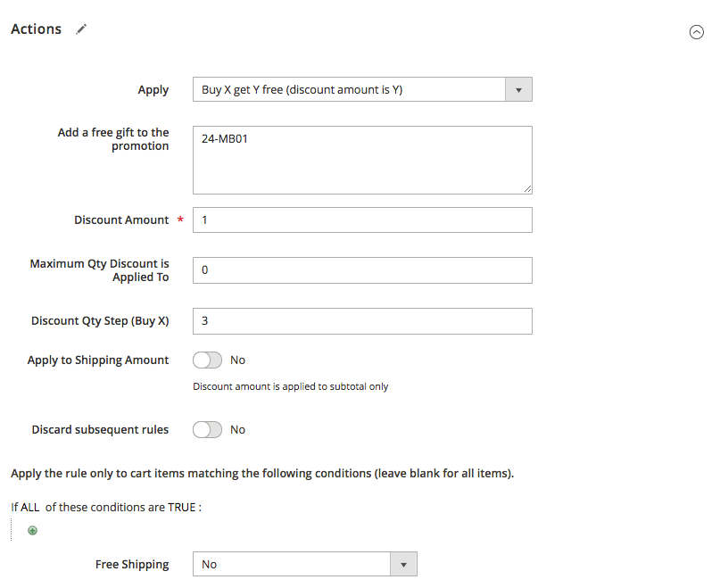Click the 'Free Shipping' field label

click(x=132, y=564)
